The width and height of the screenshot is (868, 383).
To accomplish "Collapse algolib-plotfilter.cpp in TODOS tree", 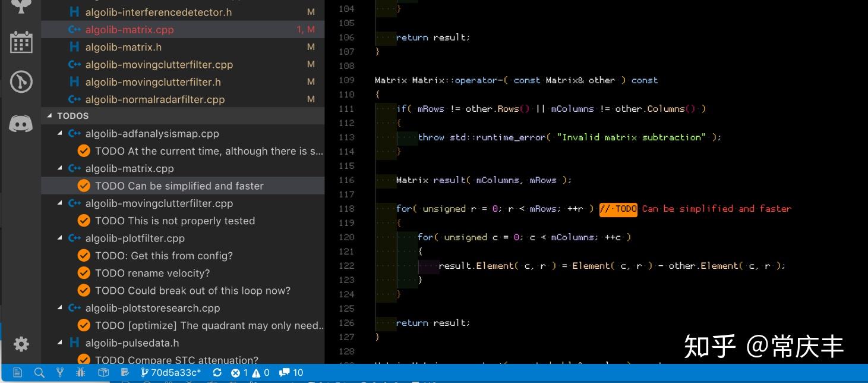I will pyautogui.click(x=59, y=238).
